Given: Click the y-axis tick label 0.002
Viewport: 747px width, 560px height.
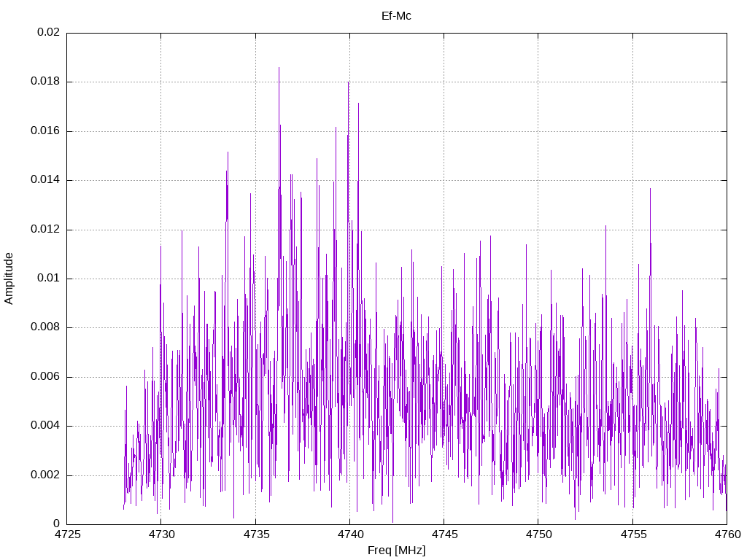Looking at the screenshot, I should click(46, 475).
